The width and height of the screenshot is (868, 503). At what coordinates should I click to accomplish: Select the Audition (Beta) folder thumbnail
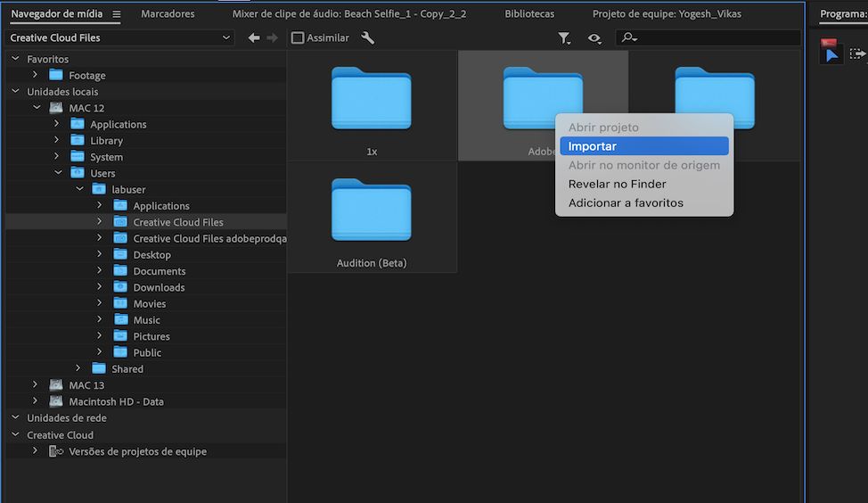tap(372, 212)
